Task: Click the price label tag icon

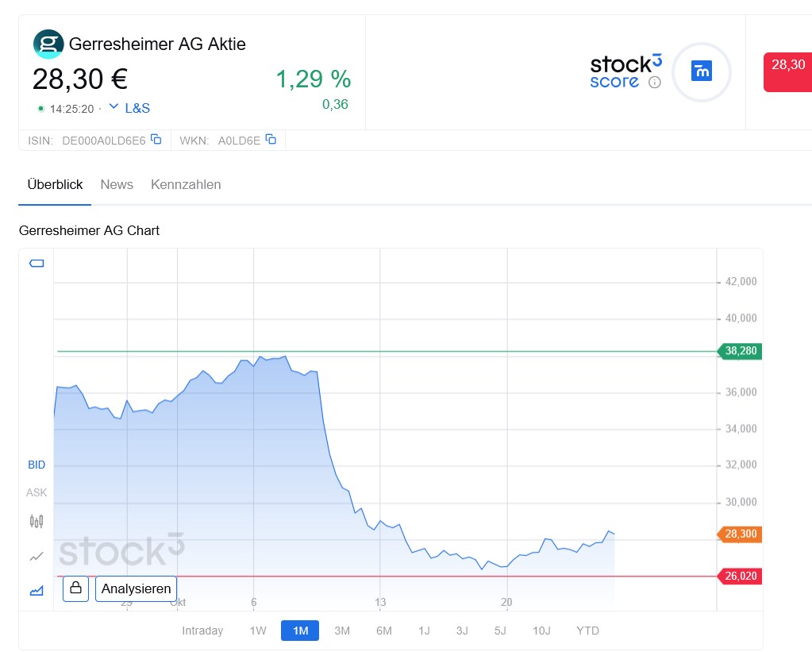Action: (37, 264)
